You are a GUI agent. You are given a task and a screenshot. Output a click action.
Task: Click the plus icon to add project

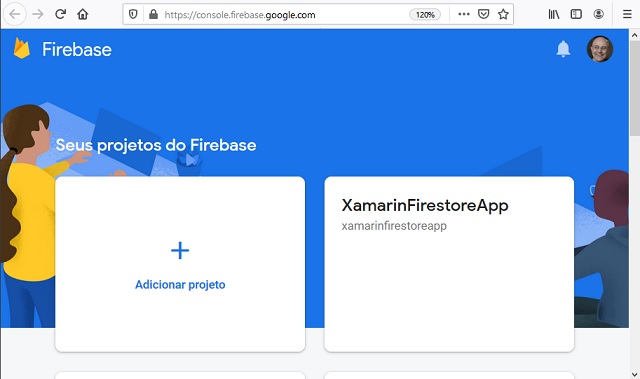[x=180, y=250]
